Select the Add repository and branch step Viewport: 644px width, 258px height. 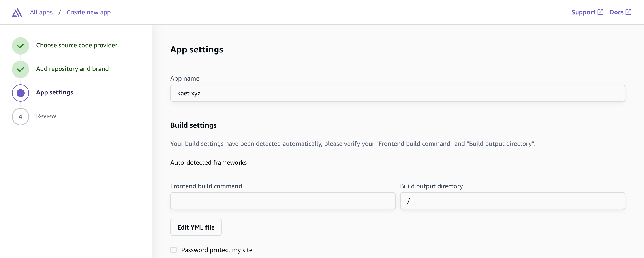[74, 69]
